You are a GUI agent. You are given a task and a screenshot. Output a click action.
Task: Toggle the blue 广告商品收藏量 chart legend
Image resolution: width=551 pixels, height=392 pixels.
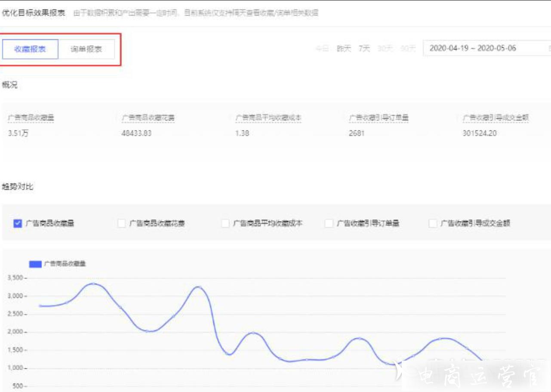58,264
